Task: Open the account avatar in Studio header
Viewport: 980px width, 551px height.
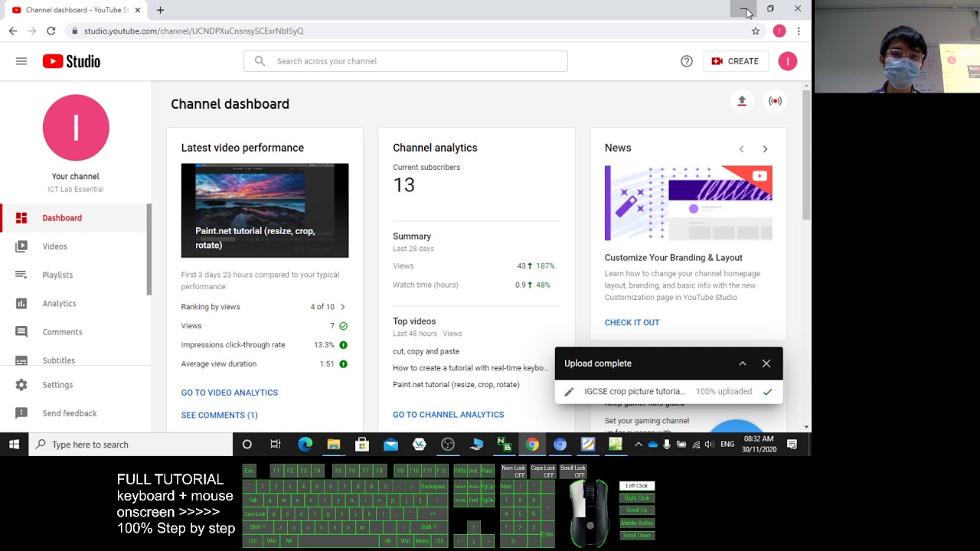Action: (x=787, y=61)
